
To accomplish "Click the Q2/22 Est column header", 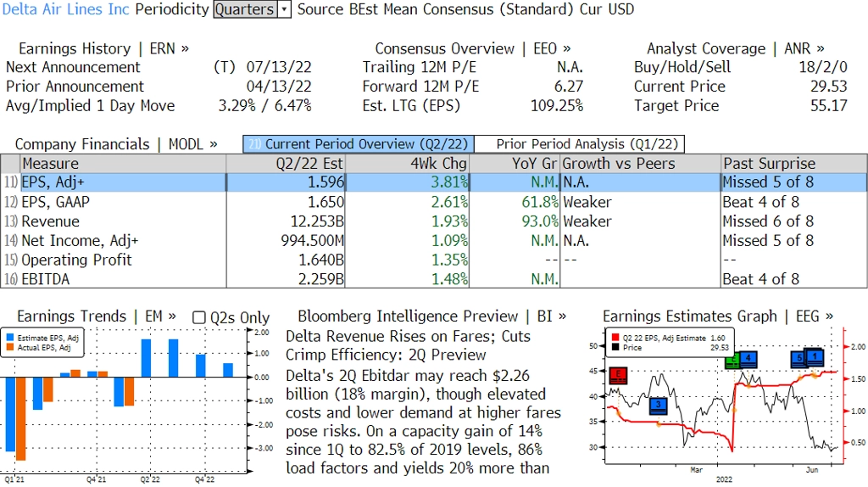I will 286,164.
